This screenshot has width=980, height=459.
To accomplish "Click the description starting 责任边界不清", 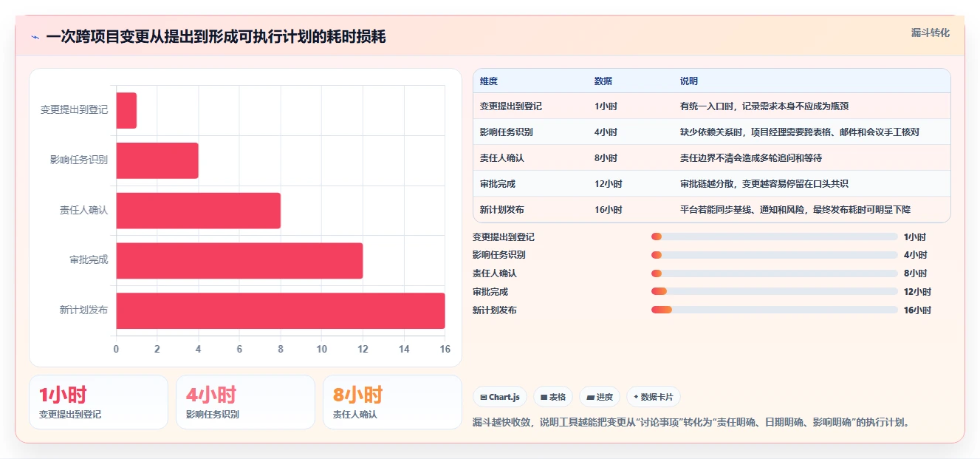I will (x=751, y=158).
